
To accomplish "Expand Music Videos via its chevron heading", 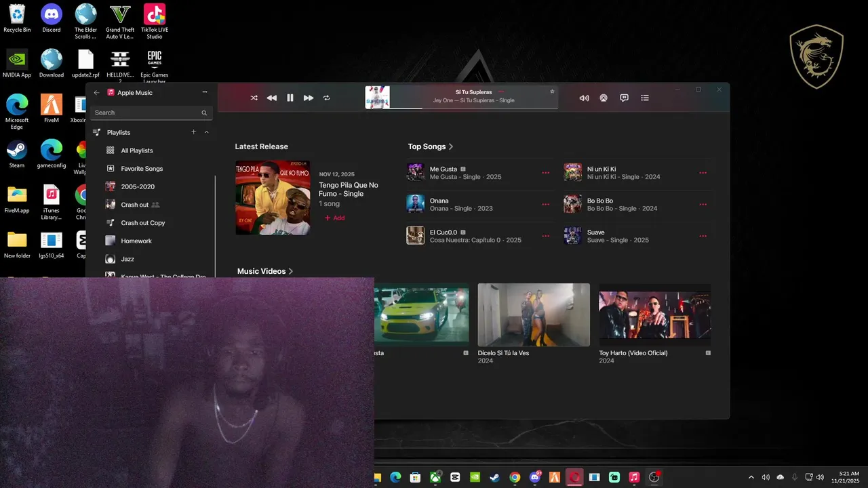I will [264, 271].
